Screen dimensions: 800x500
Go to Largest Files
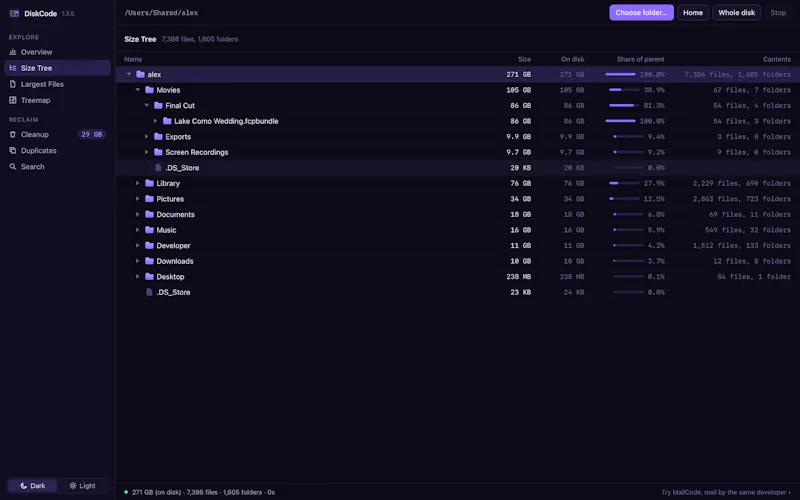point(57,84)
